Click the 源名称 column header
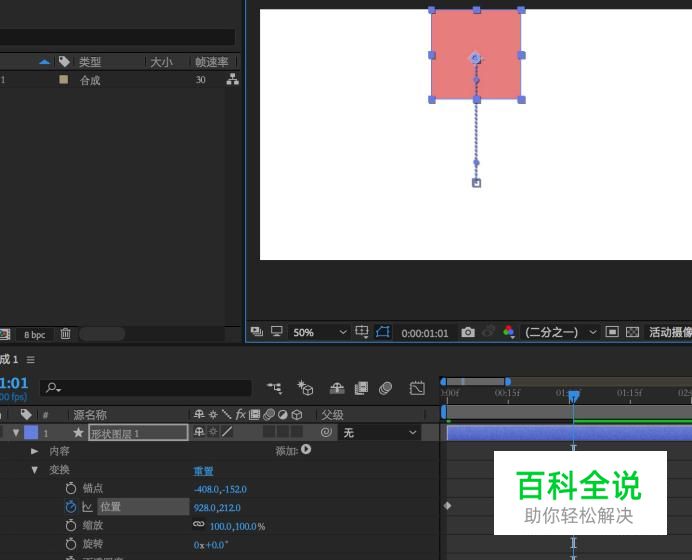The width and height of the screenshot is (692, 560). coord(90,415)
